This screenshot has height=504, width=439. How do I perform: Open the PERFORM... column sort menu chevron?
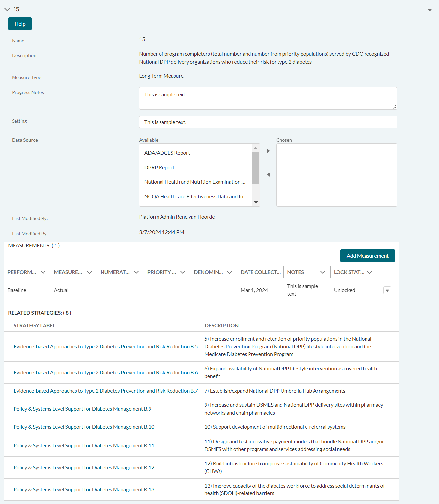(x=43, y=272)
